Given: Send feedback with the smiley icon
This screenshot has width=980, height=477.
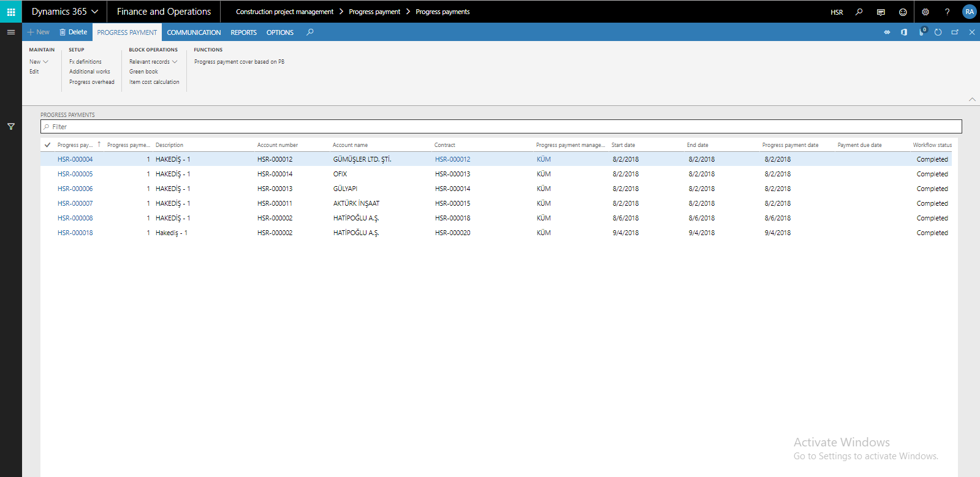Looking at the screenshot, I should tap(903, 12).
